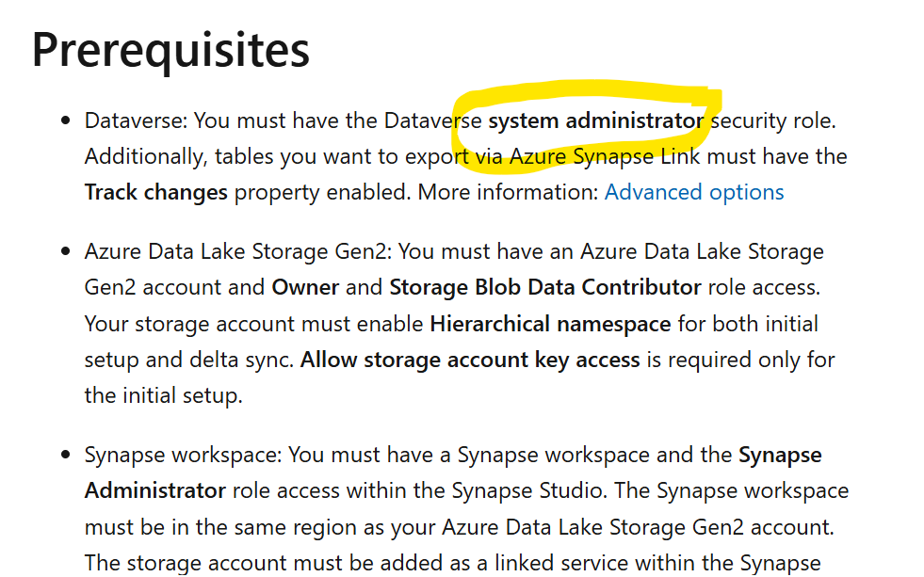Click the bullet before Azure Data Lake item
924x577 pixels.
(x=65, y=252)
